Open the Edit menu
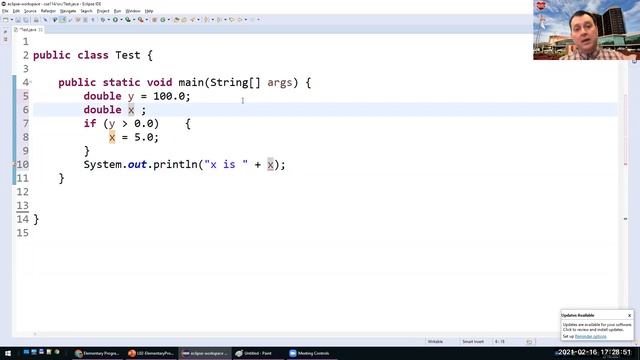 tap(16, 11)
